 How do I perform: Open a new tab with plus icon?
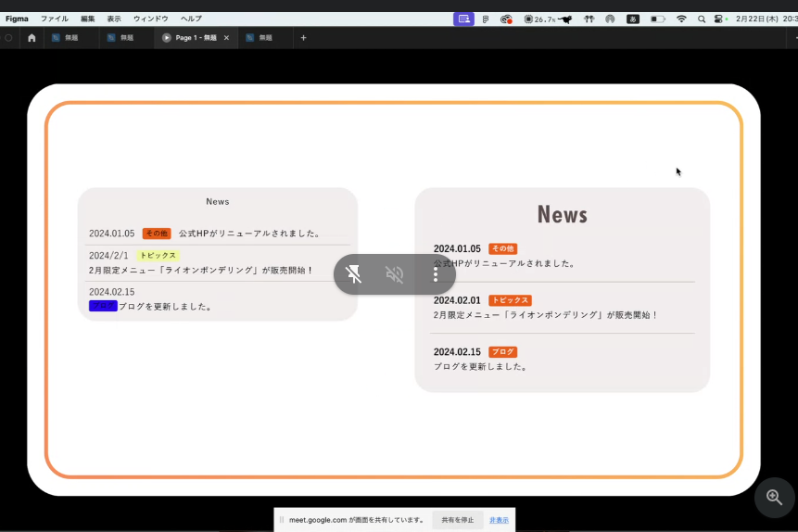pos(303,38)
